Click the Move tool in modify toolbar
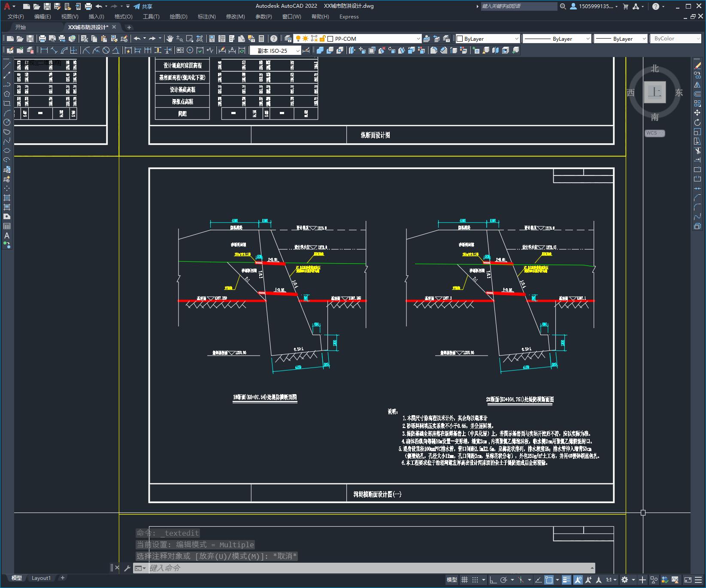 click(697, 113)
